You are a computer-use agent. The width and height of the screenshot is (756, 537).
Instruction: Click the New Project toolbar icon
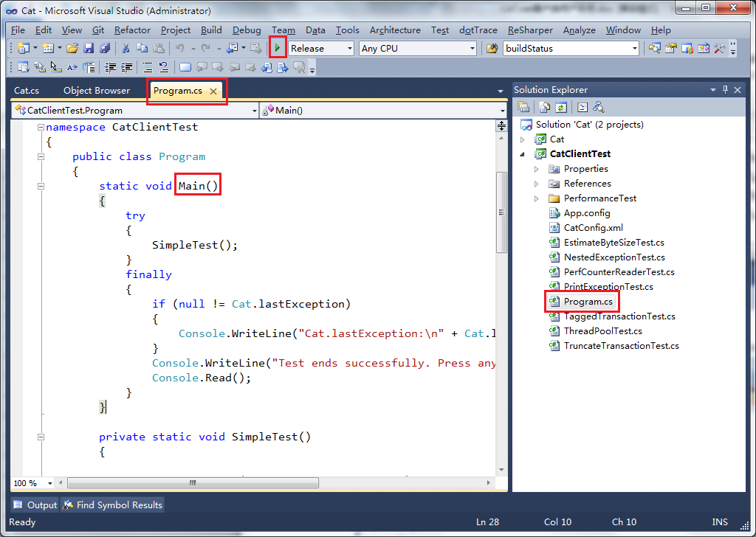(23, 48)
